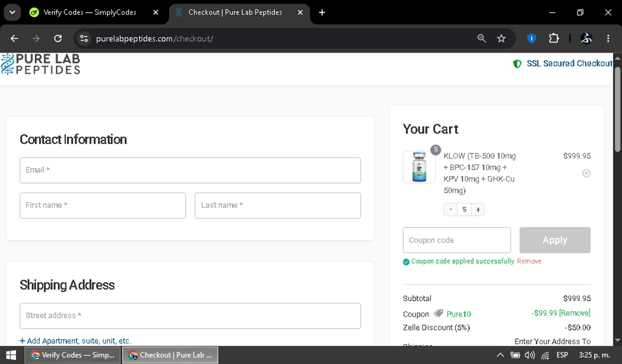This screenshot has width=622, height=364.
Task: Click the KLOW product thumbnail
Action: click(x=419, y=167)
